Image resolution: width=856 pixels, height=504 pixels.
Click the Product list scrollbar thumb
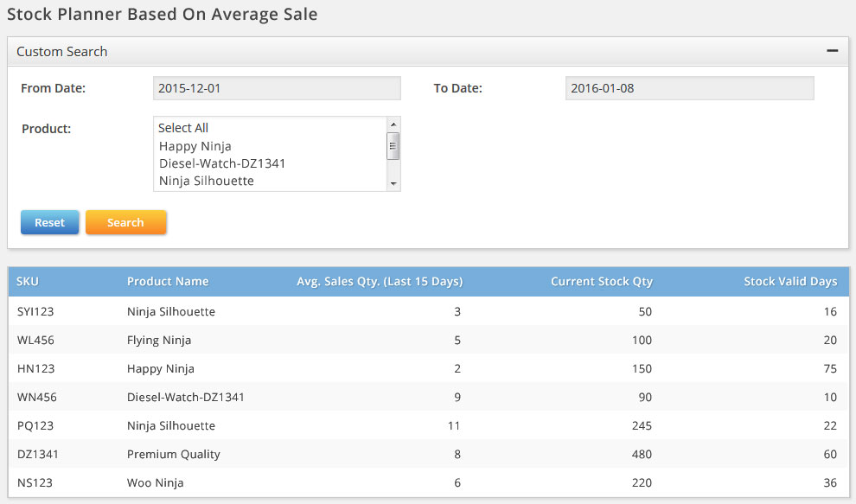pyautogui.click(x=393, y=145)
